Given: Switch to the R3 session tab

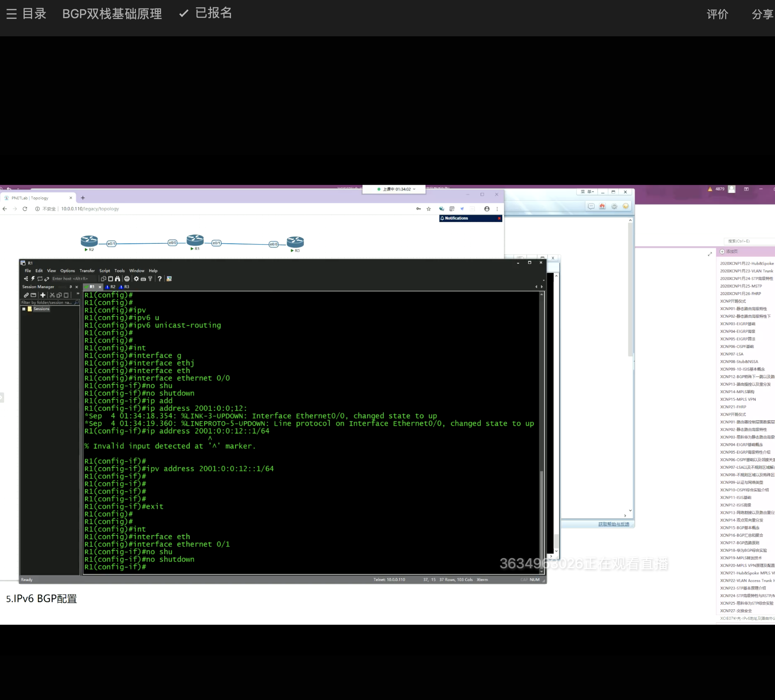Looking at the screenshot, I should pos(124,287).
